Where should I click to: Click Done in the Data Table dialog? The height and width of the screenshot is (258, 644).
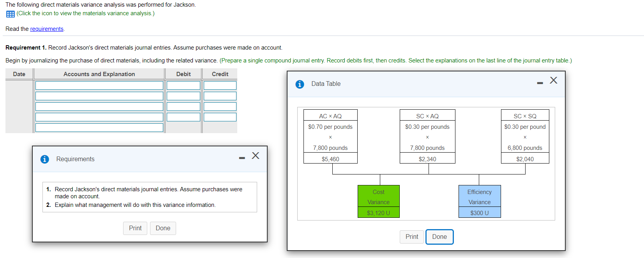coord(439,237)
